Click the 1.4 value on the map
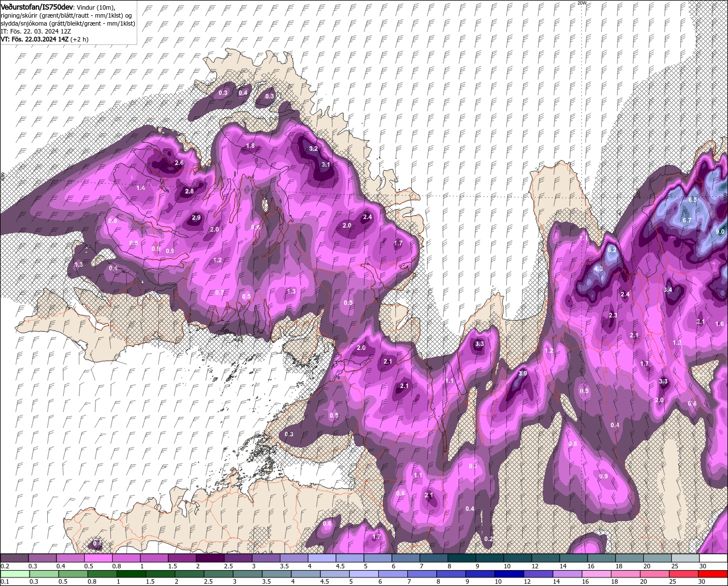Image resolution: width=728 pixels, height=586 pixels. 141,188
